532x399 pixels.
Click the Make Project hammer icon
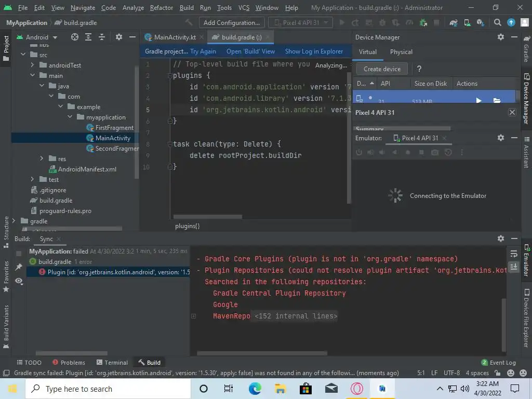189,23
